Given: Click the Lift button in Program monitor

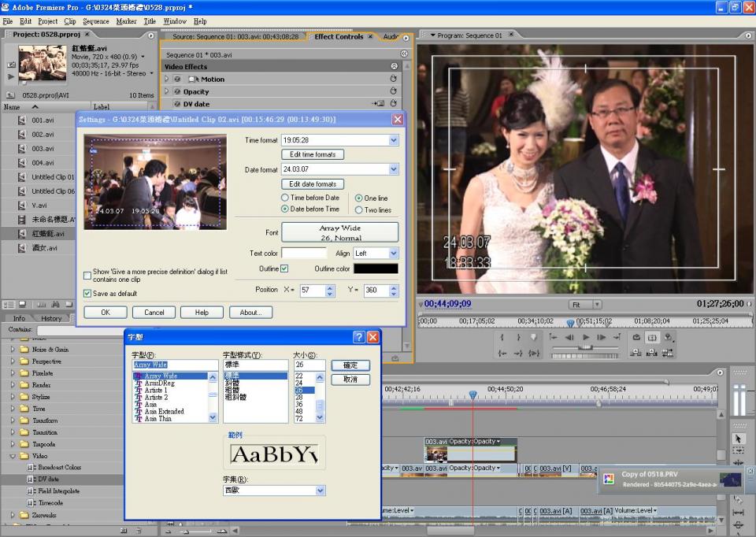Looking at the screenshot, I should [x=636, y=354].
